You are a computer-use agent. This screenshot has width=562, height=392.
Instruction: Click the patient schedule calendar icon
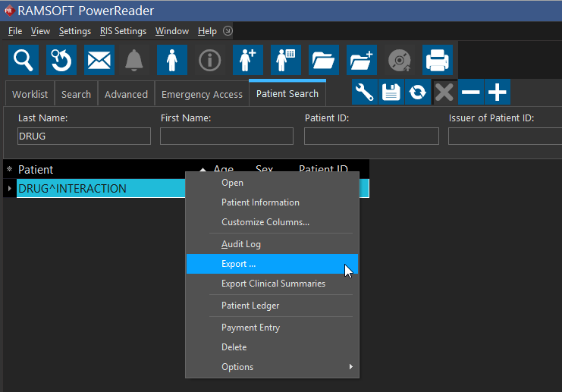[x=286, y=60]
